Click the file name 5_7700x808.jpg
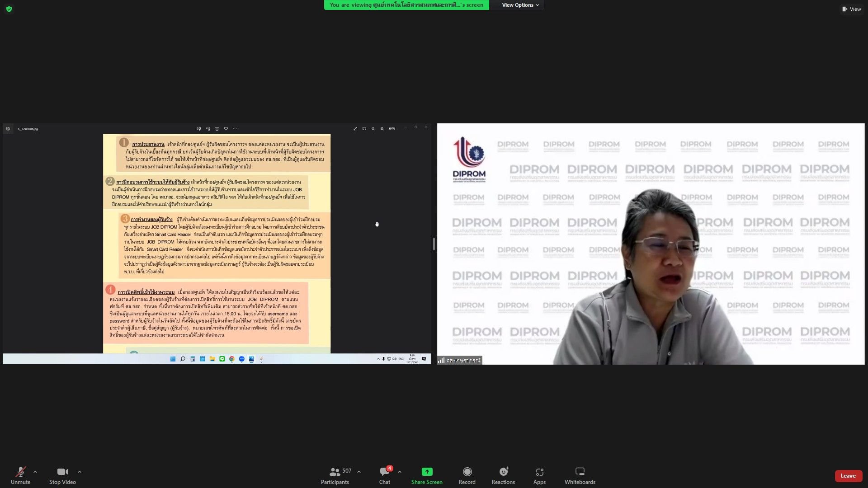The height and width of the screenshot is (488, 868). [28, 129]
